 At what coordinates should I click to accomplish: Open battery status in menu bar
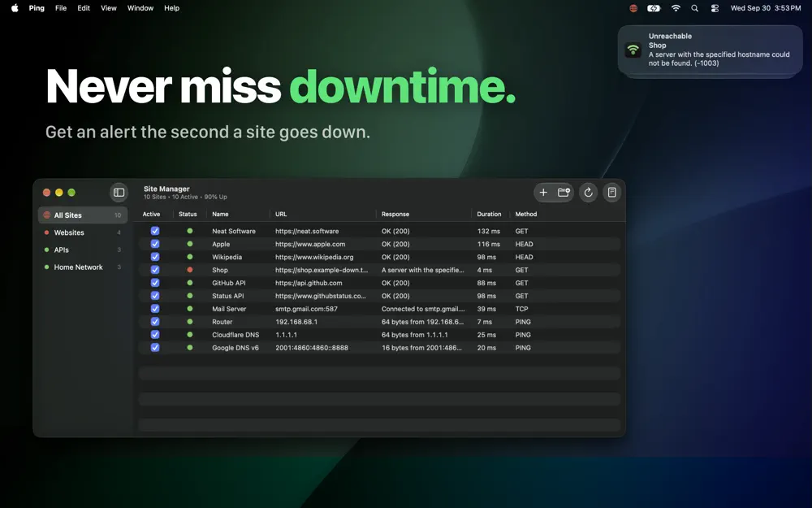pyautogui.click(x=654, y=8)
